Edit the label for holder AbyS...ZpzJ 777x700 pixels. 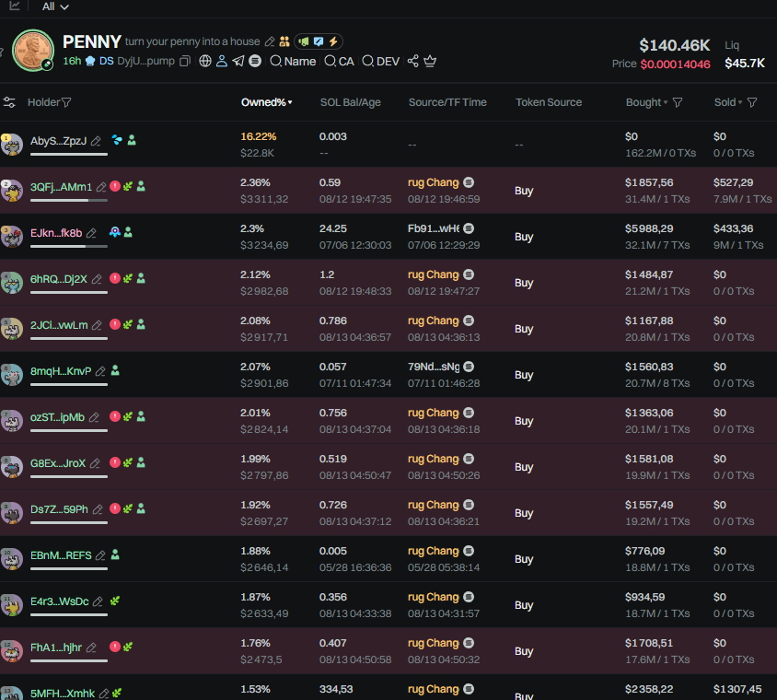tap(96, 141)
